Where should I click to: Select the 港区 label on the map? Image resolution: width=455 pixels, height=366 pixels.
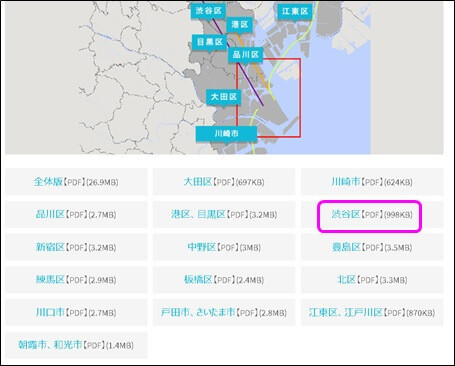coord(240,24)
